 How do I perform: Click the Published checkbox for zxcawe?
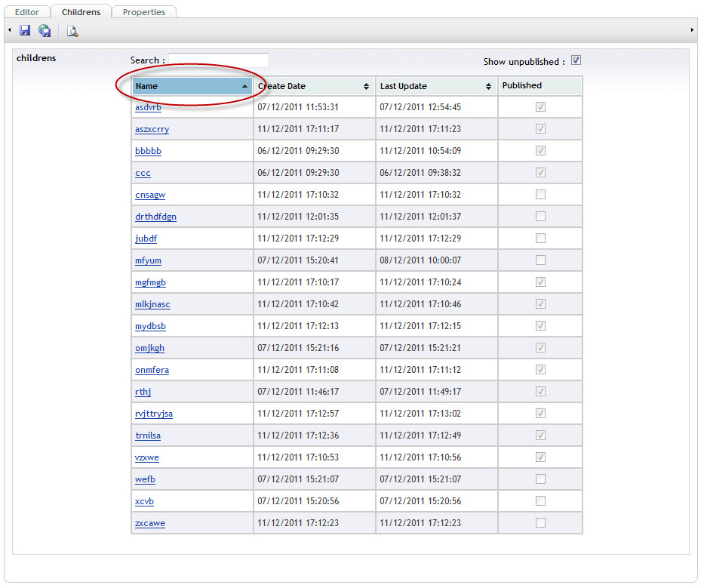click(540, 523)
